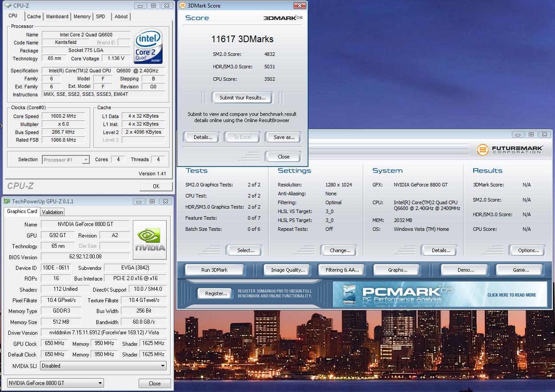Open the Processor #1 selection dropdown
Screen dimensions: 555x392
point(66,160)
